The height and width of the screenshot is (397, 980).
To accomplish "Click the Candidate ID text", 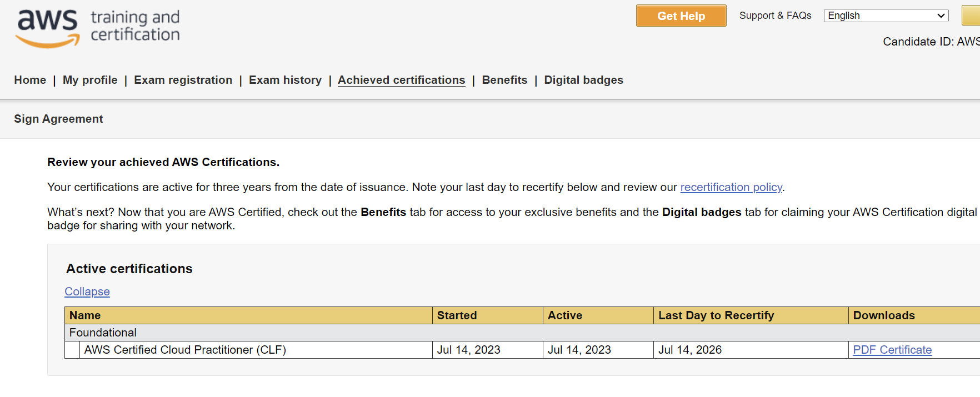I will 931,42.
